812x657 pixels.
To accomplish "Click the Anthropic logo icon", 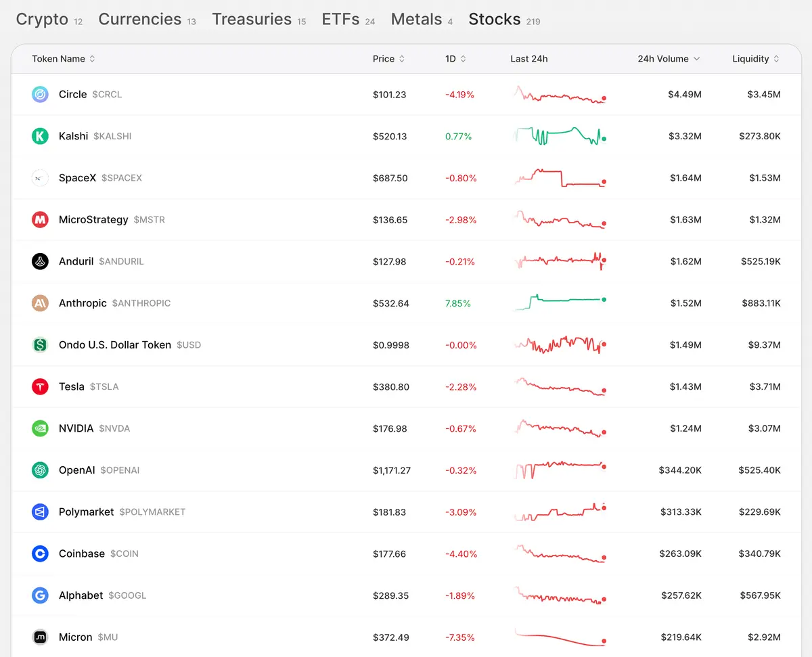I will coord(40,303).
